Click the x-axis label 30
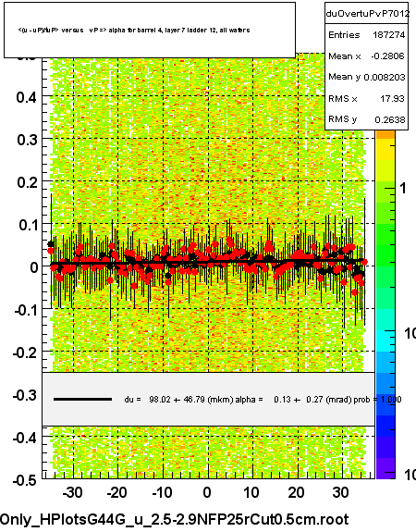The height and width of the screenshot is (532, 416). [341, 492]
